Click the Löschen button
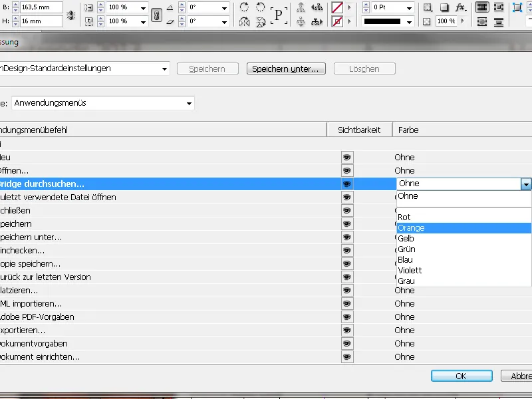532x399 pixels. (364, 69)
